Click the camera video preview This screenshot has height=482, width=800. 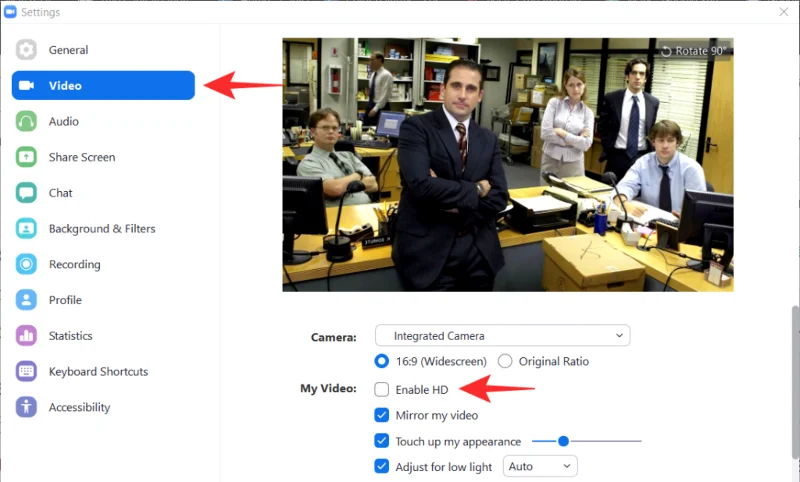tap(508, 165)
